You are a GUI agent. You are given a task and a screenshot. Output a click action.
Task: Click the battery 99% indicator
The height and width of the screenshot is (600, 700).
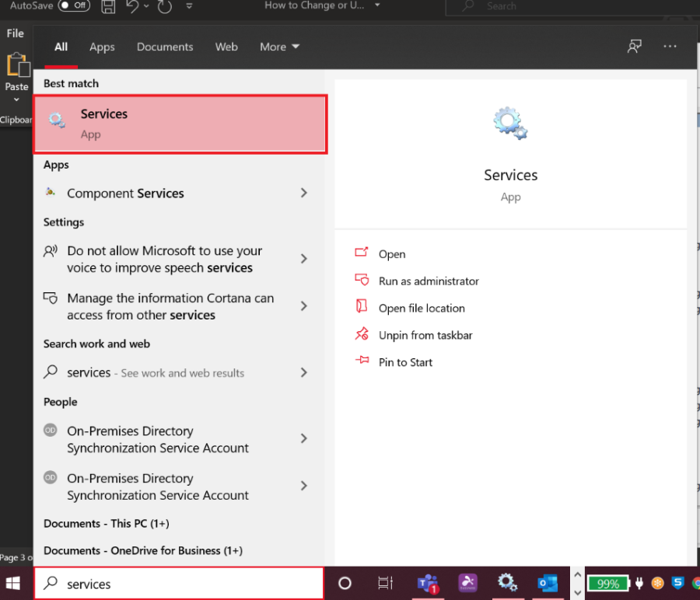pyautogui.click(x=608, y=584)
